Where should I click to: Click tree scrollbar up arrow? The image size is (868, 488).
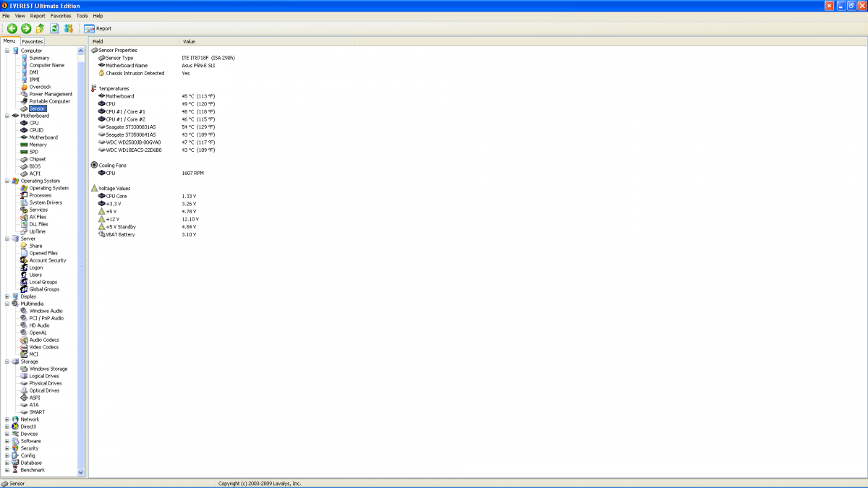(x=81, y=51)
